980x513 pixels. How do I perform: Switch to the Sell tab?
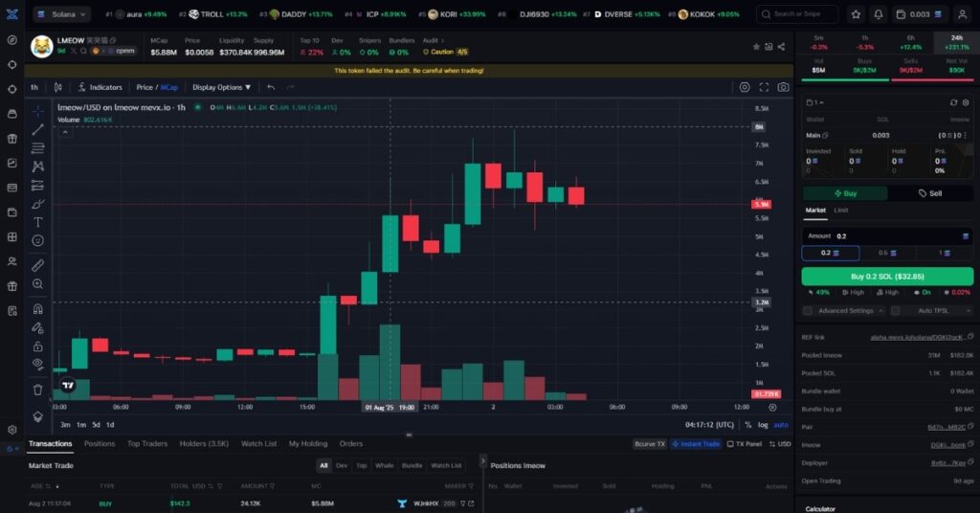[930, 193]
